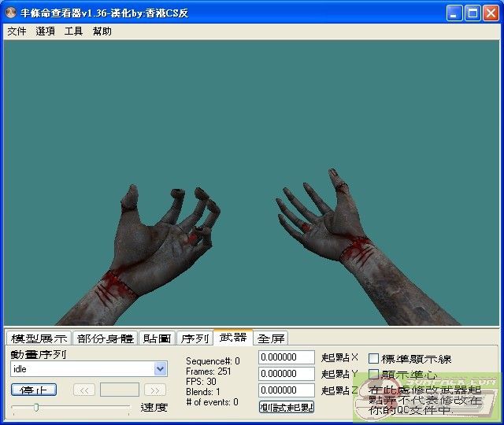Open the 選項 menu
504x425 pixels.
45,31
